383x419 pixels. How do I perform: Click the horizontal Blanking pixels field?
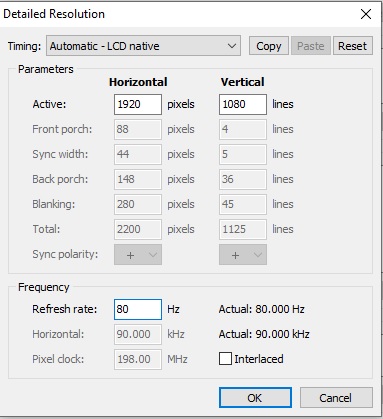pyautogui.click(x=138, y=204)
